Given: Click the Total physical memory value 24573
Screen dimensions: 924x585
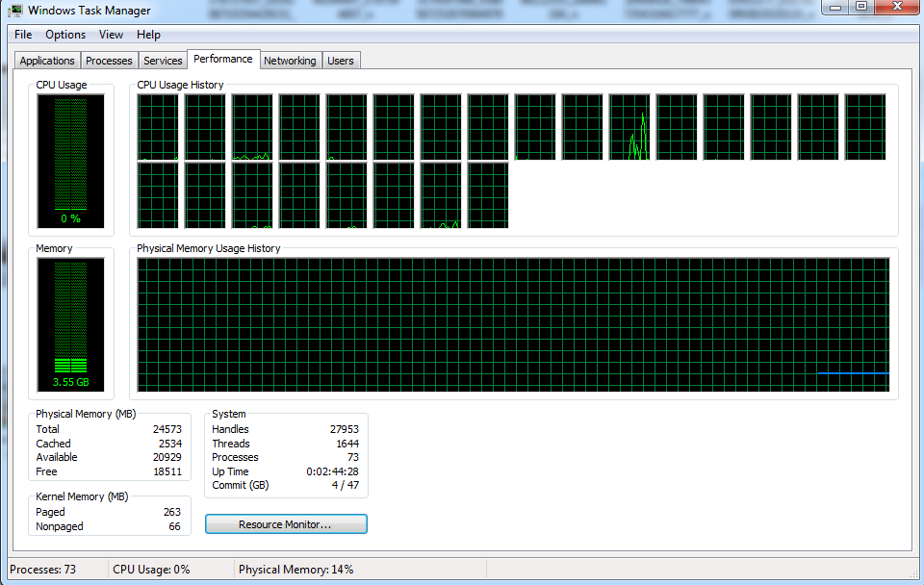Looking at the screenshot, I should point(167,429).
